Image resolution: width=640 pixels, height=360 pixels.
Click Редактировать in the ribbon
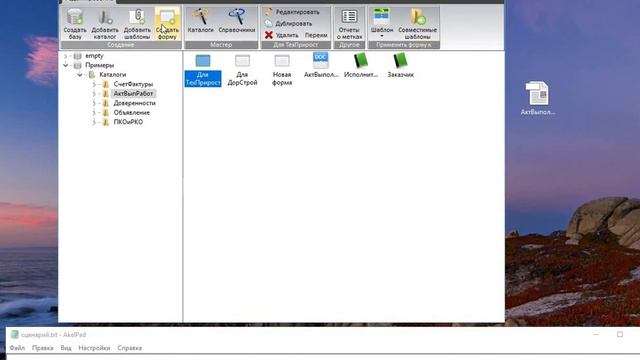click(292, 12)
